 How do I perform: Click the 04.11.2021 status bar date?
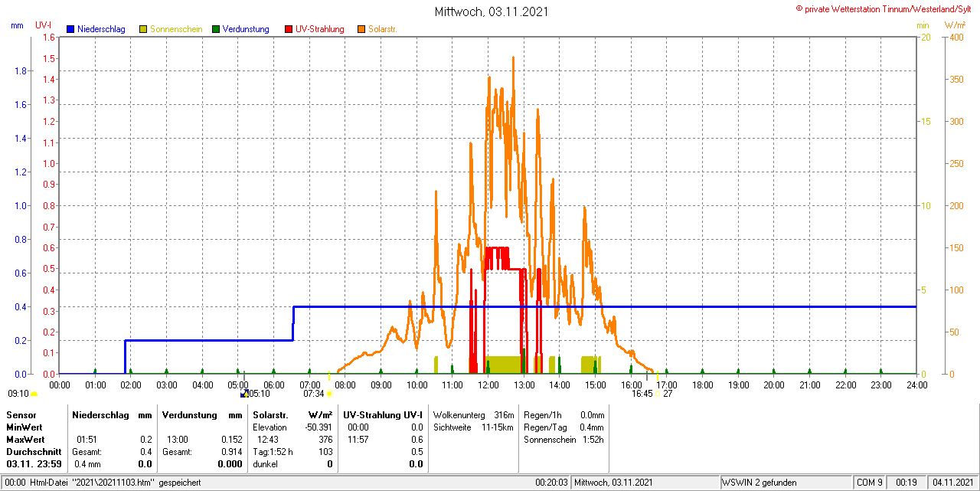coord(952,483)
